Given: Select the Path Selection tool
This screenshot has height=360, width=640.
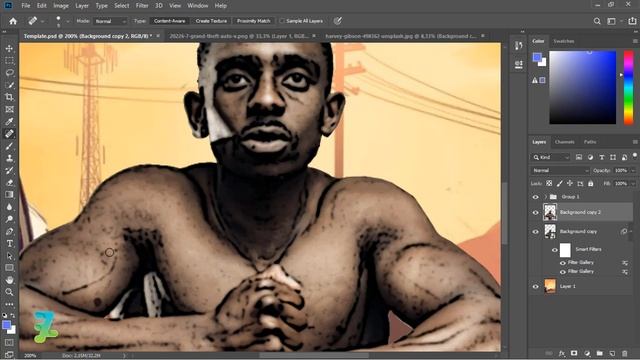Looking at the screenshot, I should pyautogui.click(x=9, y=256).
